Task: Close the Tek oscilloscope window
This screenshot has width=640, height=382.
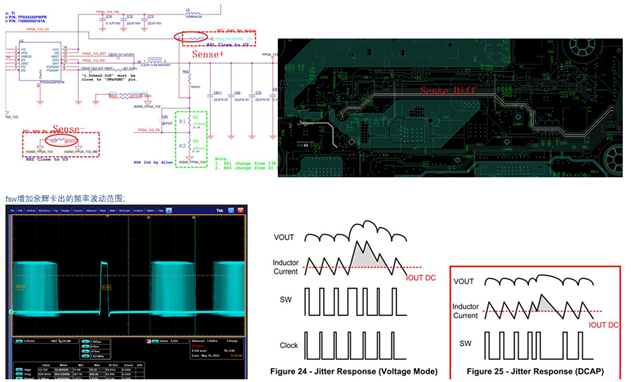Action: tap(240, 211)
